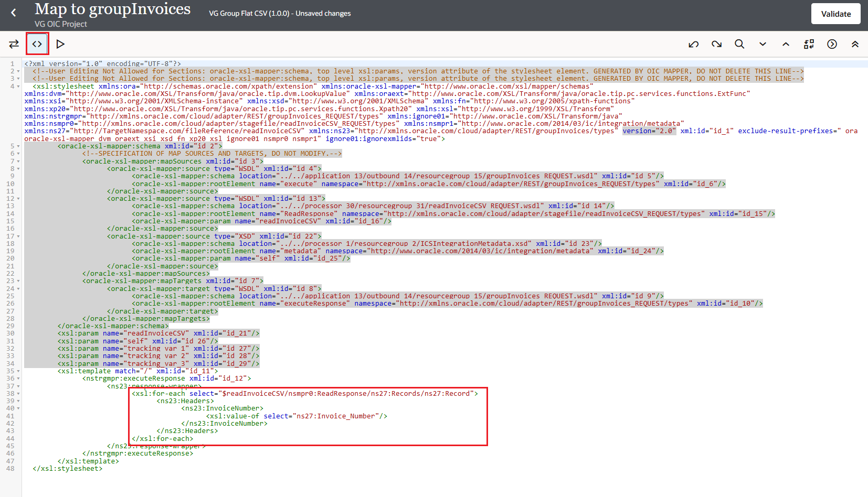Go back using the left chevron arrow

(x=14, y=13)
